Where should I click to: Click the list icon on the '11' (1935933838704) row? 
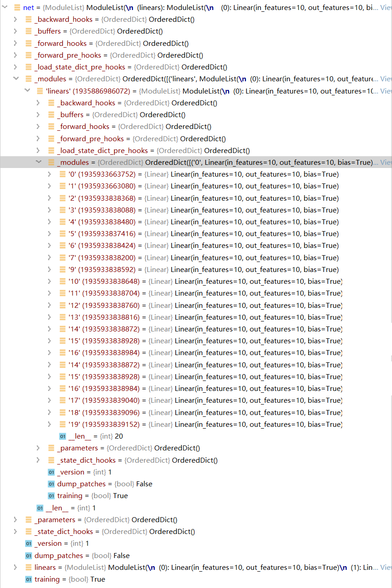pyautogui.click(x=63, y=293)
